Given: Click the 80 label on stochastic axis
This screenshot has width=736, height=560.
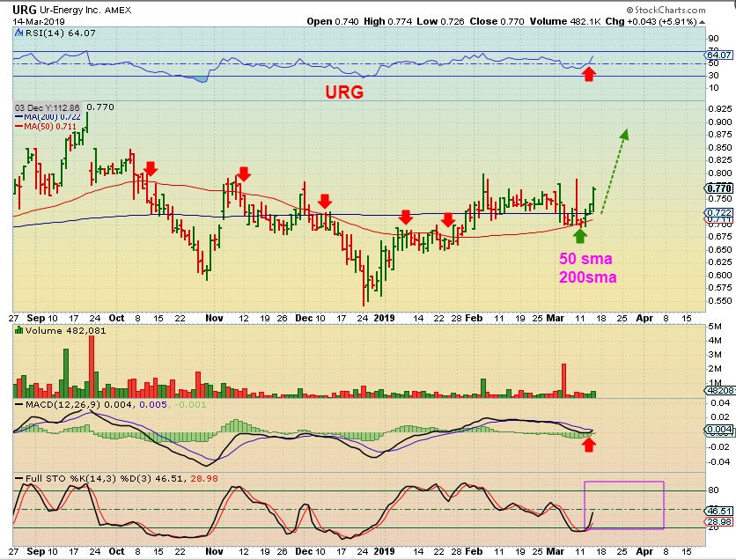Looking at the screenshot, I should (x=713, y=490).
